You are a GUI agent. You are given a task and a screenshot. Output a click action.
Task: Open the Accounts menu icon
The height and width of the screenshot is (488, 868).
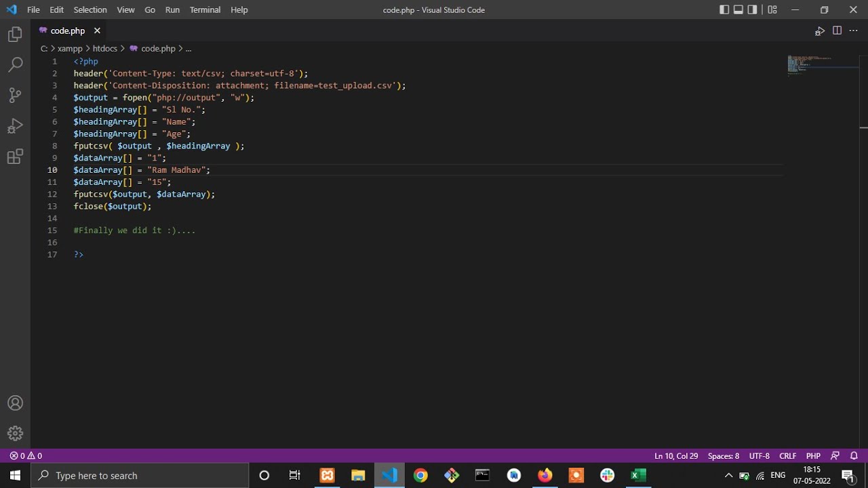pos(15,403)
